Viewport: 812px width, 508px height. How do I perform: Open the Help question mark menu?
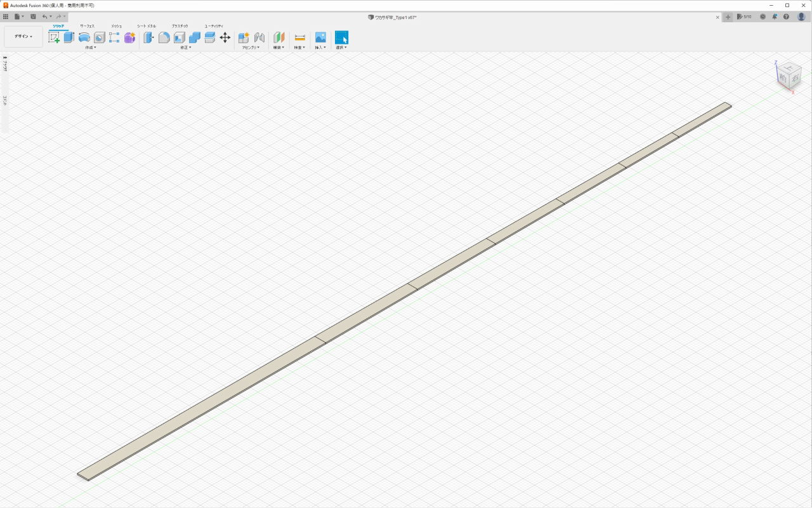tap(786, 17)
